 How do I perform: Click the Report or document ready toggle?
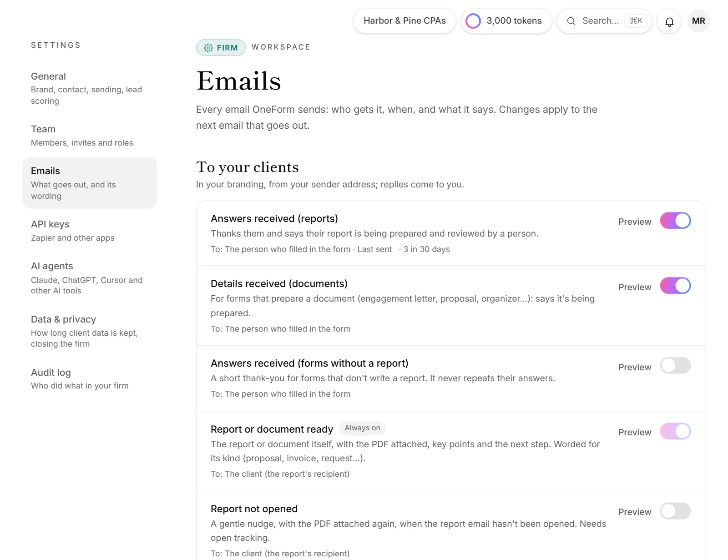tap(676, 431)
